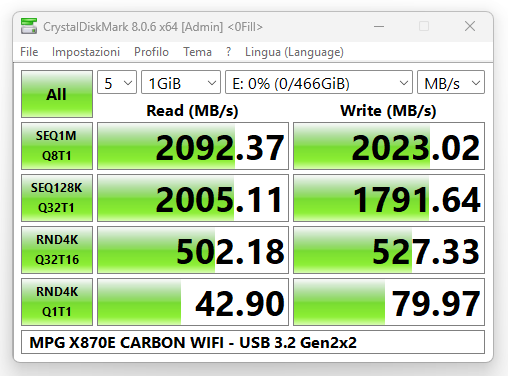Image resolution: width=508 pixels, height=376 pixels.
Task: Open the Lingua (Language) menu
Action: pos(294,52)
